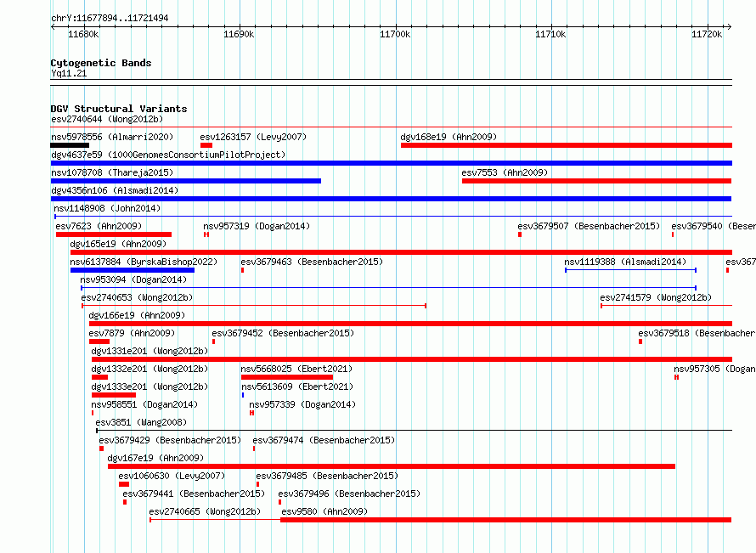Click the red esv7553 variant bar
756x553 pixels.
597,181
